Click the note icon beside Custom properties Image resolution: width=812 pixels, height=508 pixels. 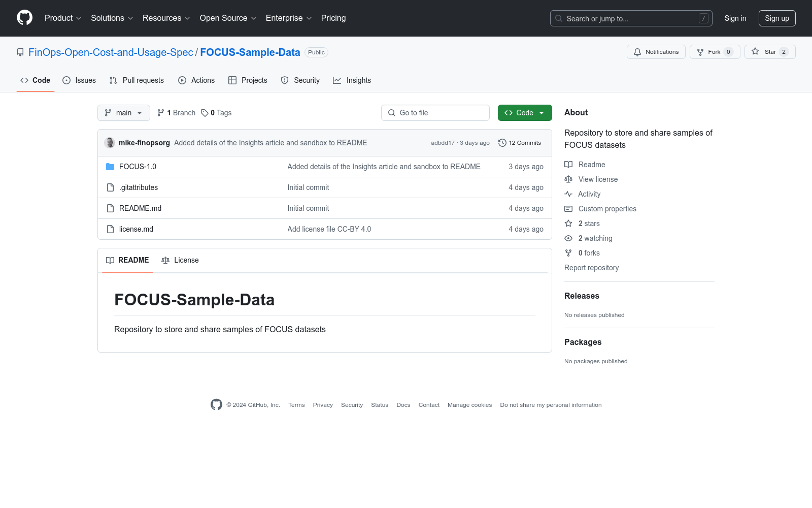[x=568, y=209]
